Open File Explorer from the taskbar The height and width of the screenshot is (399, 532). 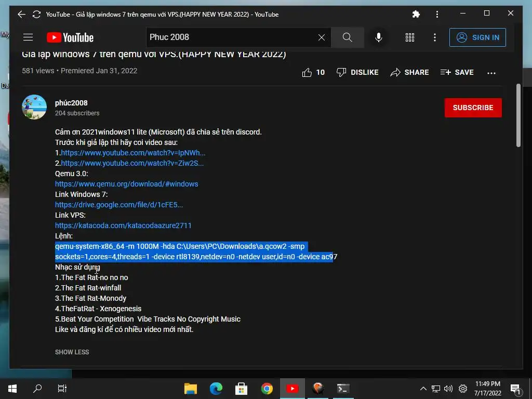coord(191,389)
